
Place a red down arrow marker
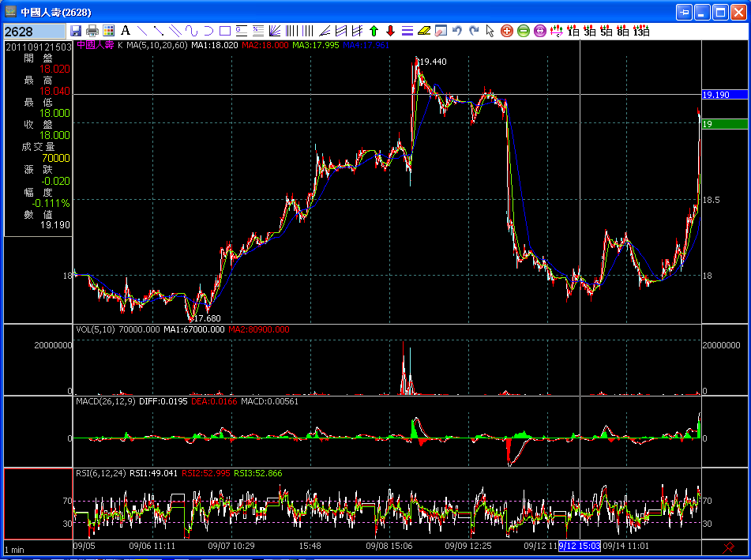390,31
